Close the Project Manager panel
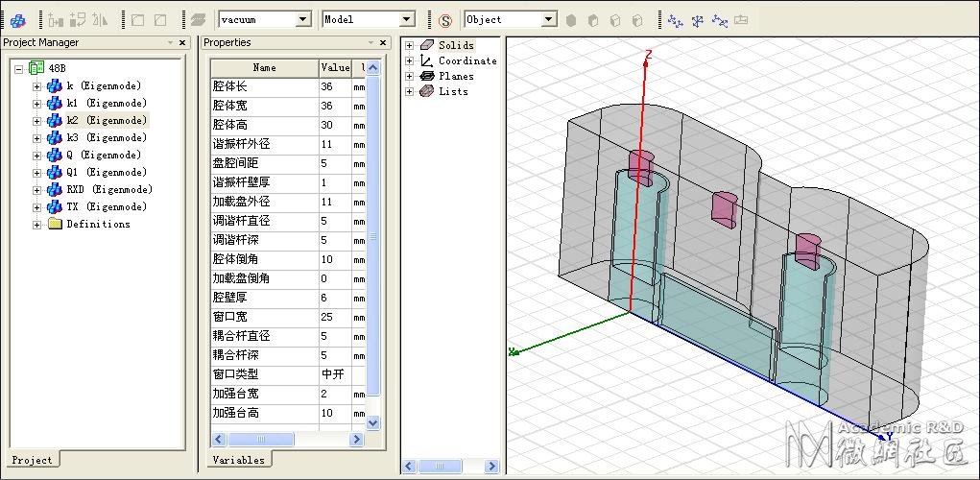 coord(182,42)
